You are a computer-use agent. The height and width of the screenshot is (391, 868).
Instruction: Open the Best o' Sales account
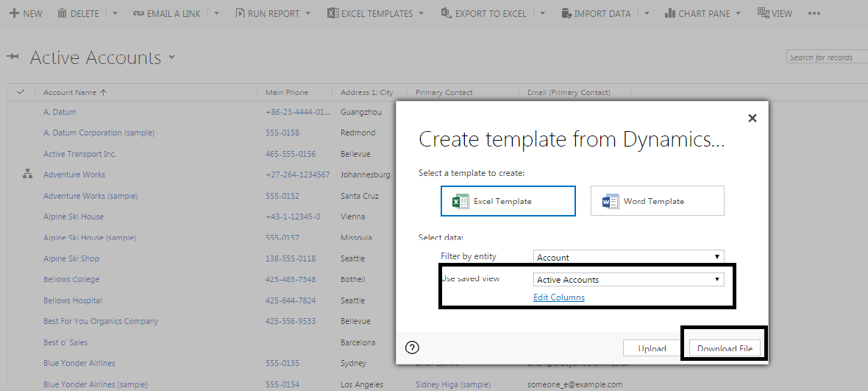coord(65,343)
